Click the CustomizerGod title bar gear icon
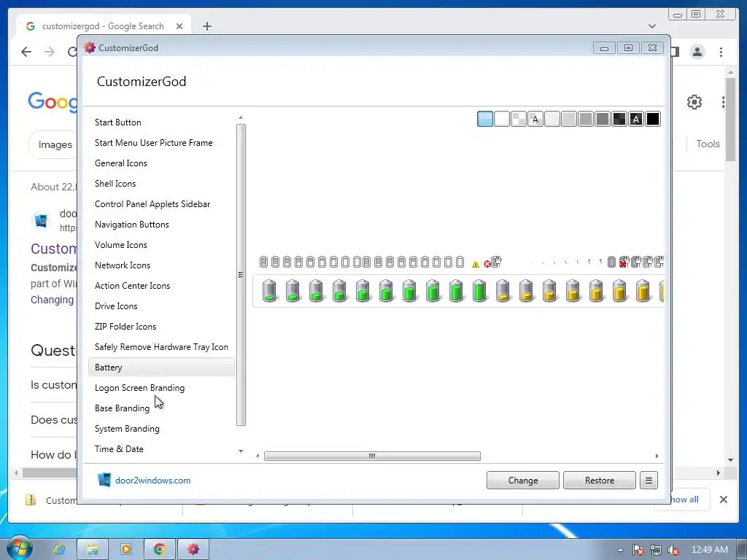 click(x=90, y=47)
